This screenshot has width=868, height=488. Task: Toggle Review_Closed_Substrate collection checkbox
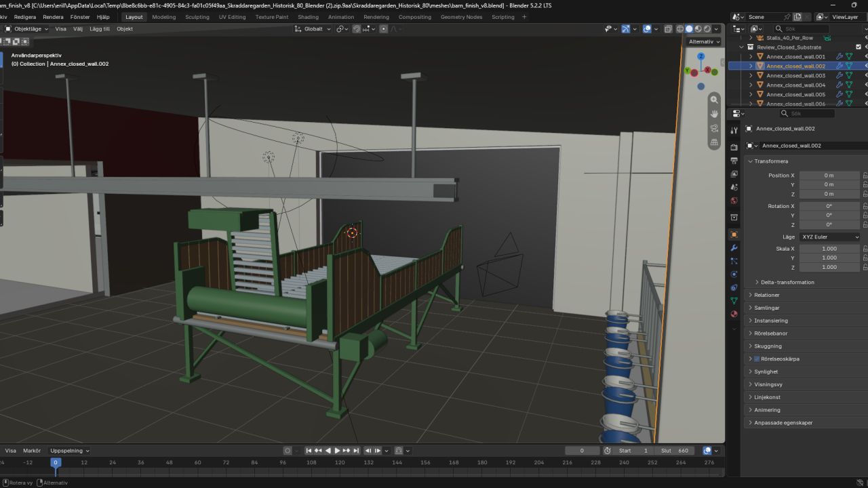tap(859, 47)
